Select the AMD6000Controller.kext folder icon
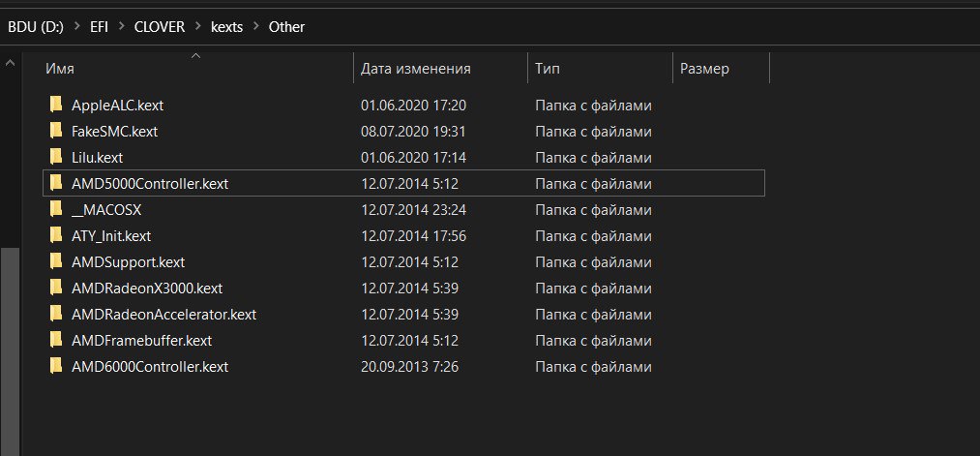This screenshot has height=456, width=980. click(56, 366)
